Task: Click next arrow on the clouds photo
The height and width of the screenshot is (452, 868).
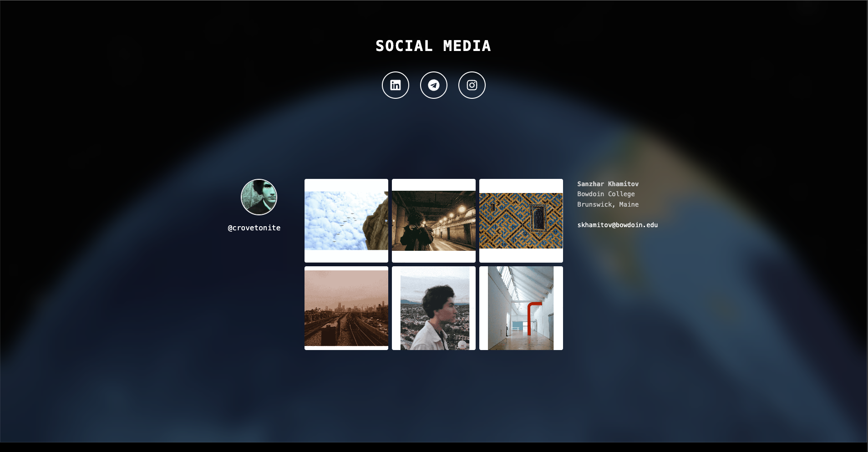Action: click(x=386, y=221)
